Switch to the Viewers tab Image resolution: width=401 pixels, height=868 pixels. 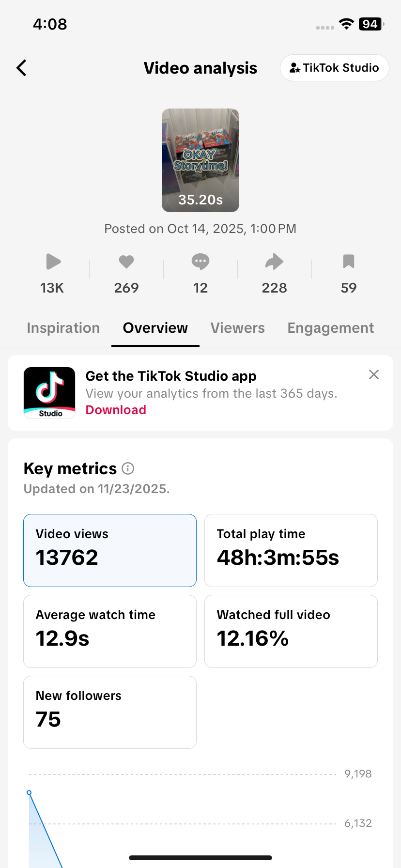pos(238,328)
